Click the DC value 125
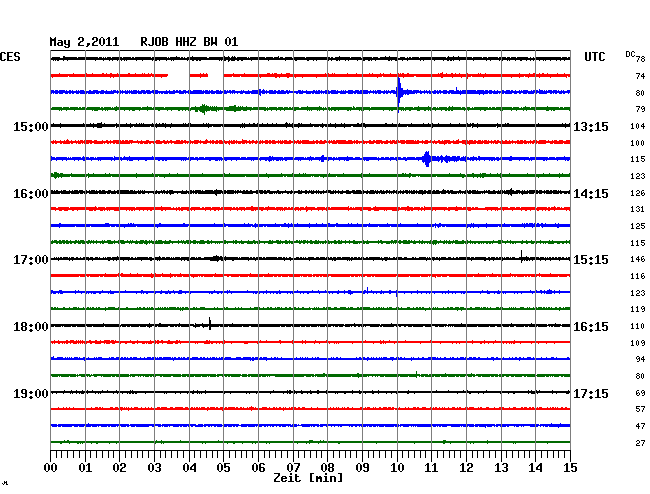This screenshot has height=494, width=650. pos(638,226)
